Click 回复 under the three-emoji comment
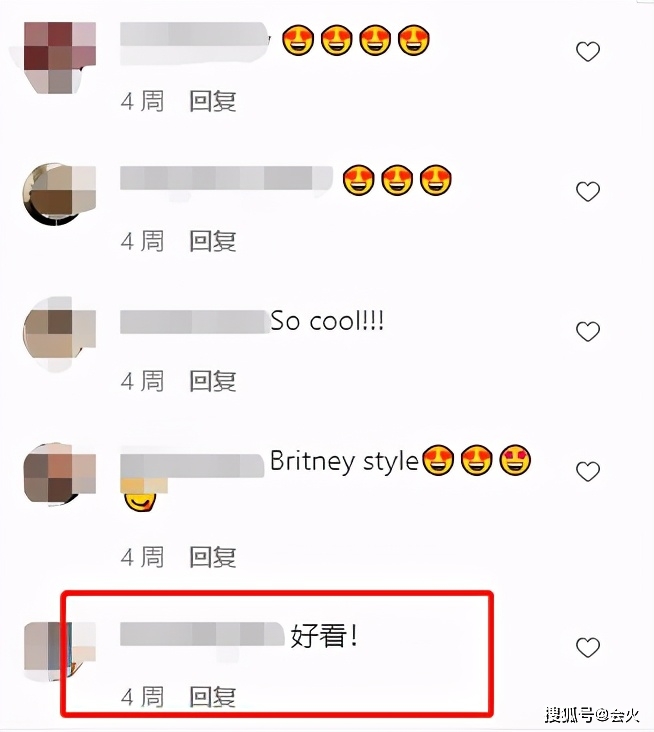654x732 pixels. pyautogui.click(x=213, y=241)
